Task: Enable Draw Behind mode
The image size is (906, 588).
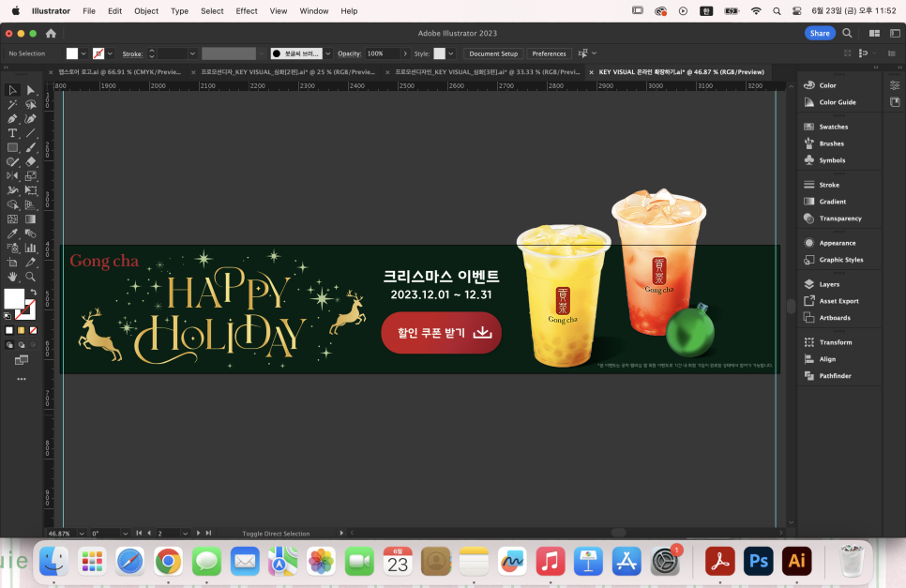Action: coord(22,345)
